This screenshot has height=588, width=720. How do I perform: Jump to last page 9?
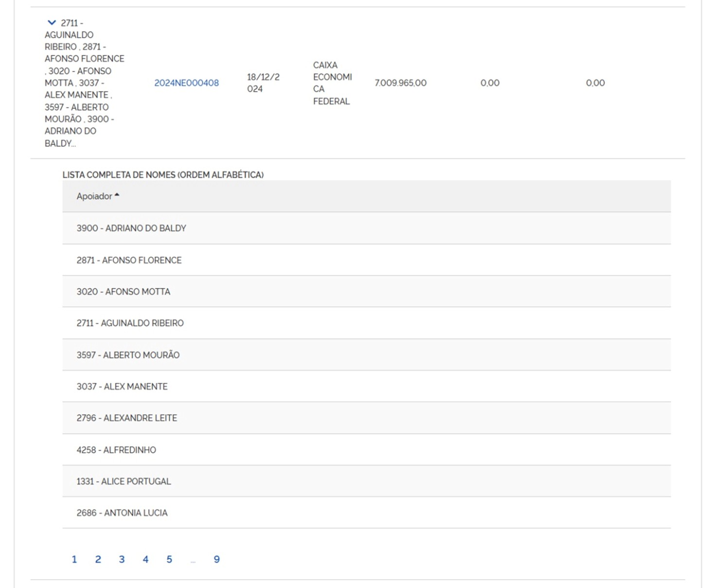(x=217, y=560)
